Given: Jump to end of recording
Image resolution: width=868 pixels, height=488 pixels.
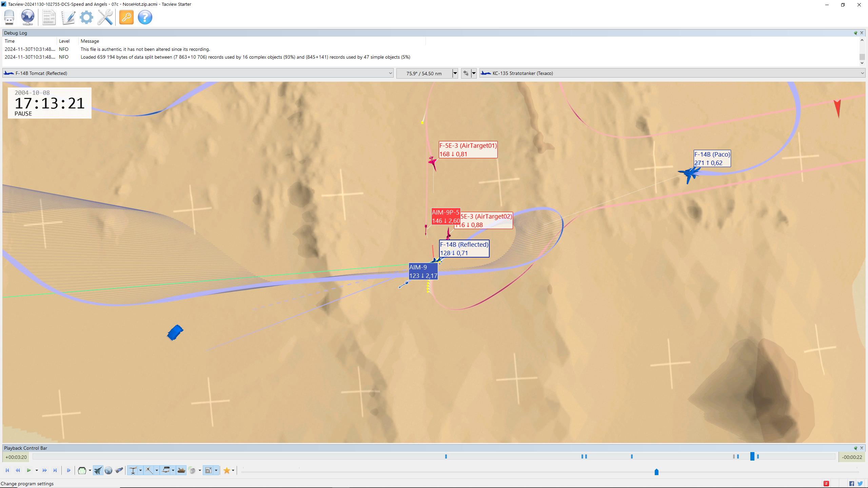Looking at the screenshot, I should (55, 470).
